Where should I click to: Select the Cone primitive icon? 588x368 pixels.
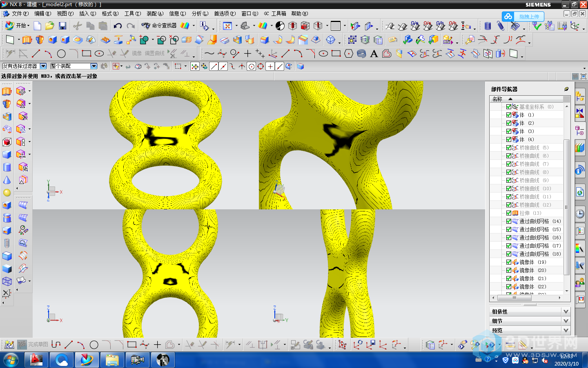click(7, 180)
